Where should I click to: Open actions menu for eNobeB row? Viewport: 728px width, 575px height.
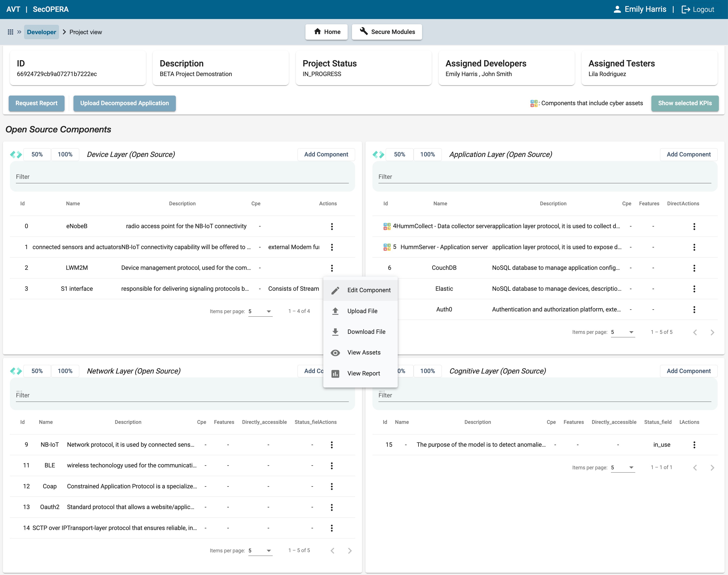click(332, 226)
